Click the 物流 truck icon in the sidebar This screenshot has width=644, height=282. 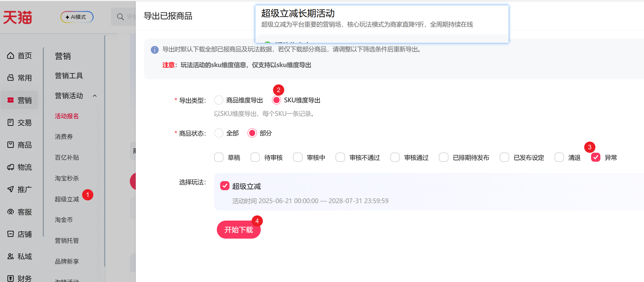click(x=11, y=167)
